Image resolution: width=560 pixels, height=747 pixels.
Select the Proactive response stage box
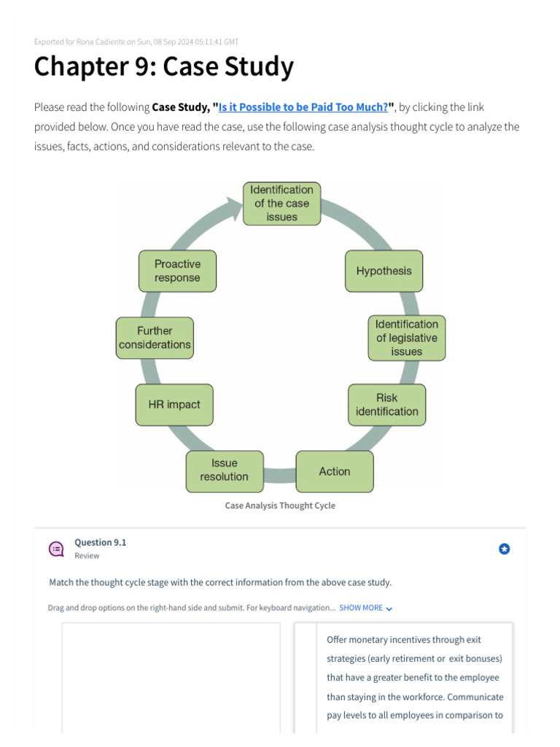pyautogui.click(x=177, y=271)
